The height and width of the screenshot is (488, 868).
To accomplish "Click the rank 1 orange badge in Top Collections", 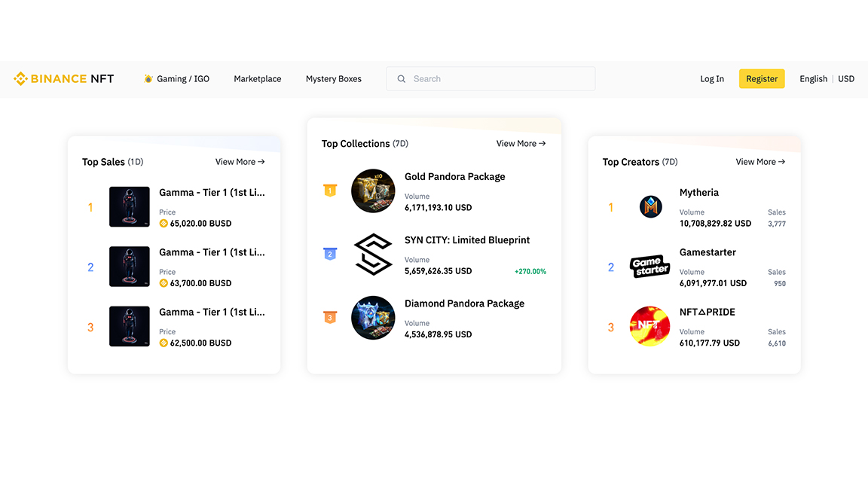I will 330,191.
